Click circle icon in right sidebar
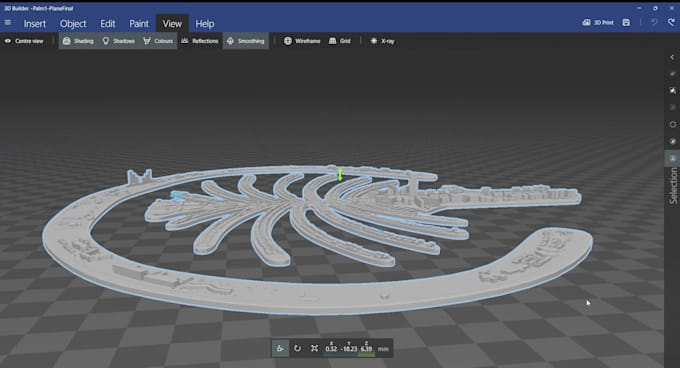 673,124
